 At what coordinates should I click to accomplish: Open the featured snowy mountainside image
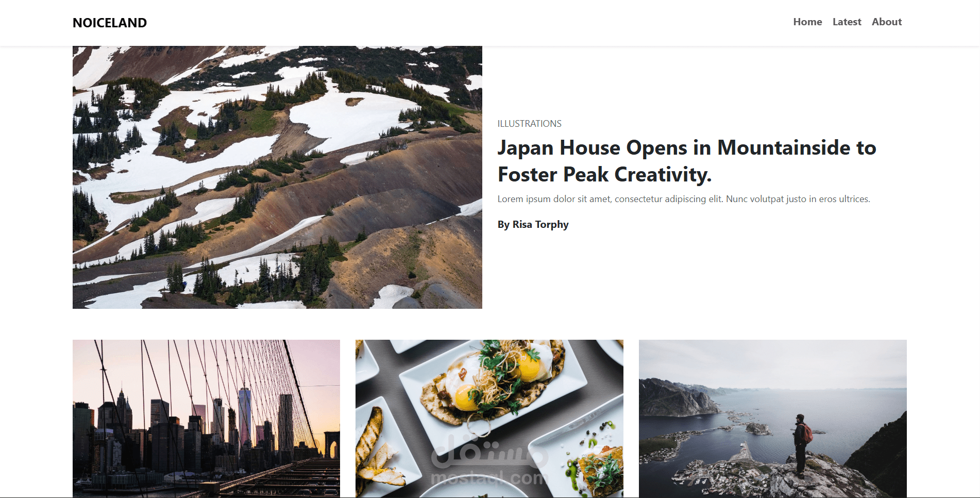click(277, 177)
